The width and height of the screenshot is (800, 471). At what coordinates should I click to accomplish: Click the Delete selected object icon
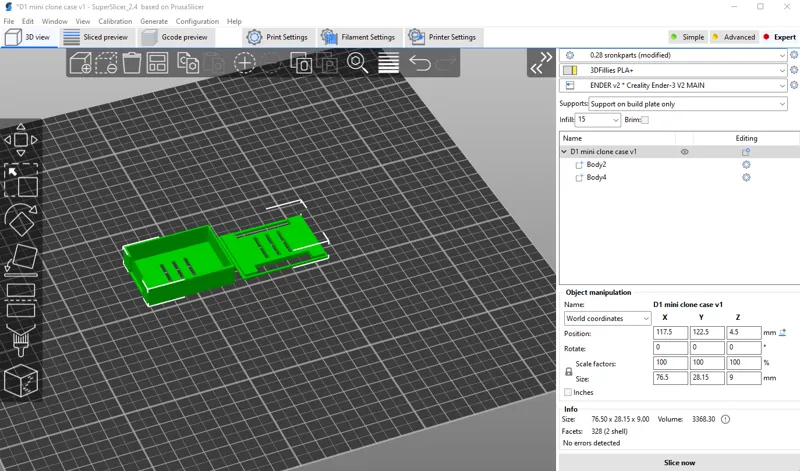tap(106, 63)
